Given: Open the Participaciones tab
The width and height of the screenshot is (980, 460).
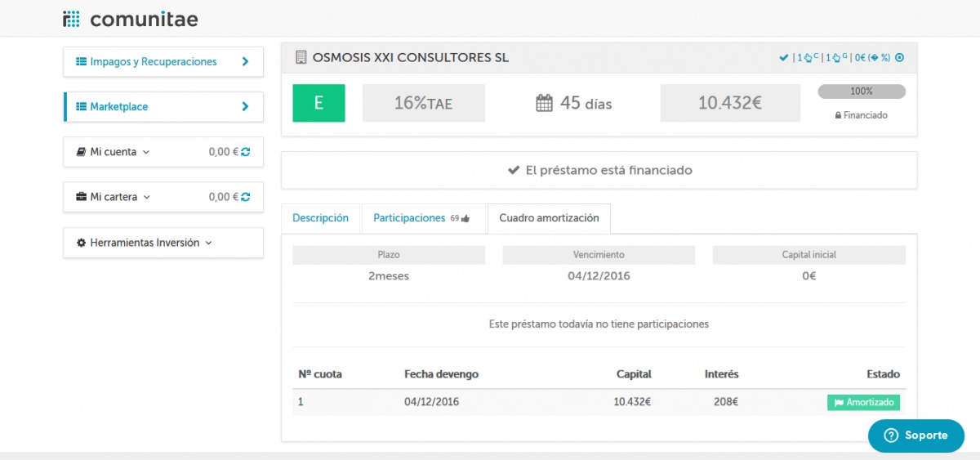Looking at the screenshot, I should 409,218.
